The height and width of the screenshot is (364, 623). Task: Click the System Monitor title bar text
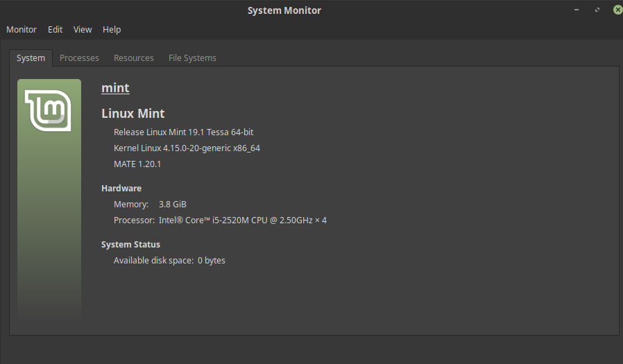284,10
